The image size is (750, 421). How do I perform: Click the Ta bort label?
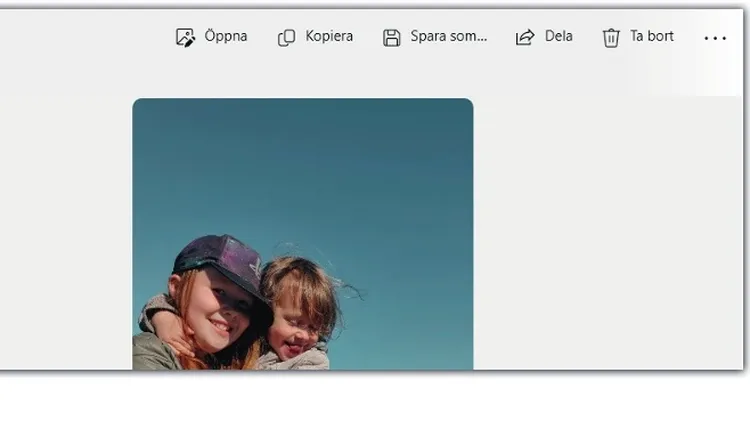651,36
